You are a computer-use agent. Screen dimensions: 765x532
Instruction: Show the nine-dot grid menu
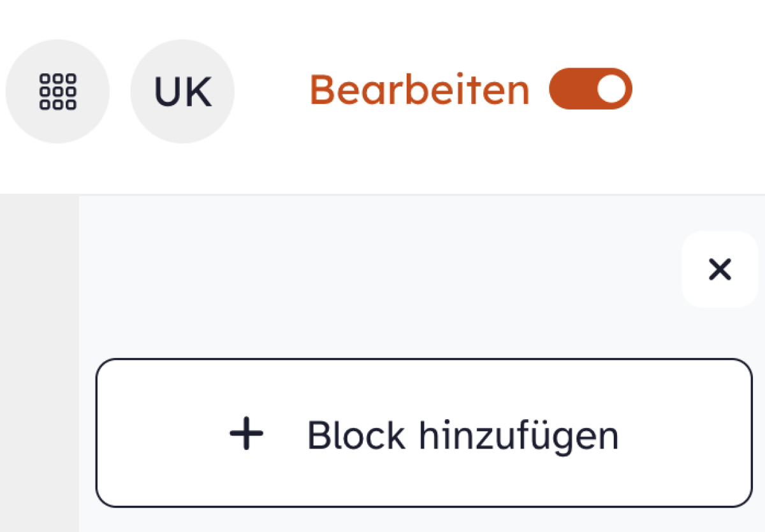(x=57, y=91)
